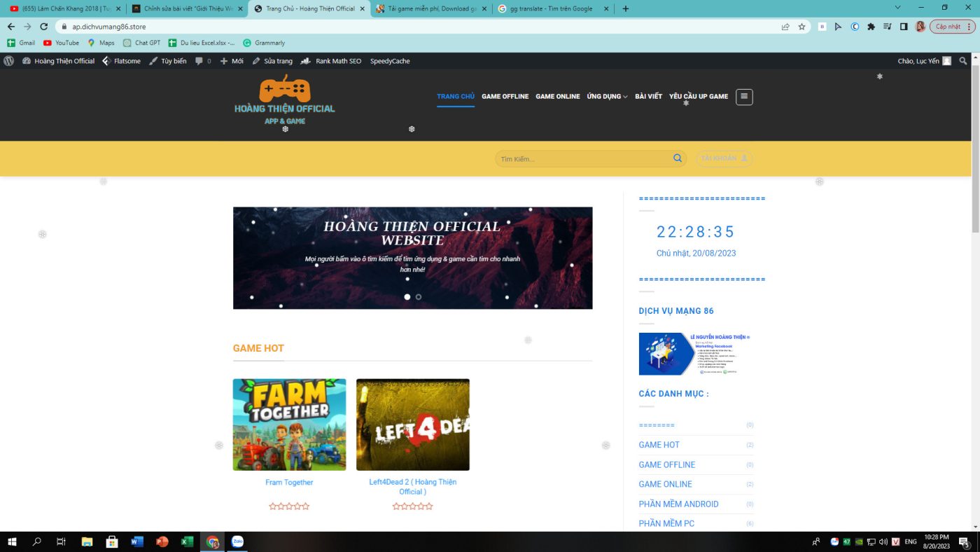The width and height of the screenshot is (980, 552).
Task: Switch to Chỉnh sửa bài viết browser tab
Action: pyautogui.click(x=187, y=8)
